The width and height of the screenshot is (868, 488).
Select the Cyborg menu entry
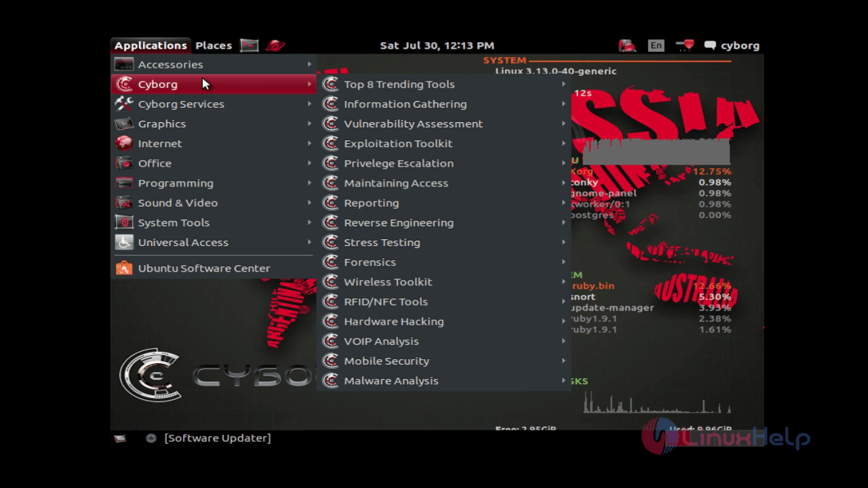213,84
